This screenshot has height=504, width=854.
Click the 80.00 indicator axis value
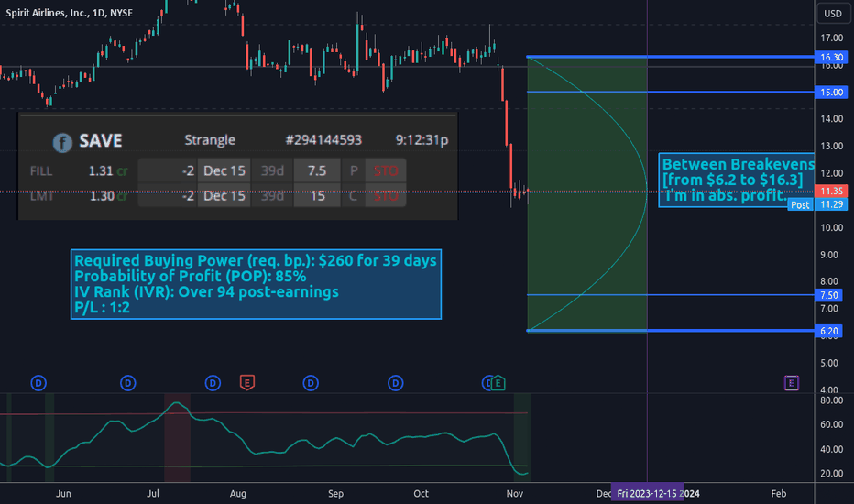832,400
